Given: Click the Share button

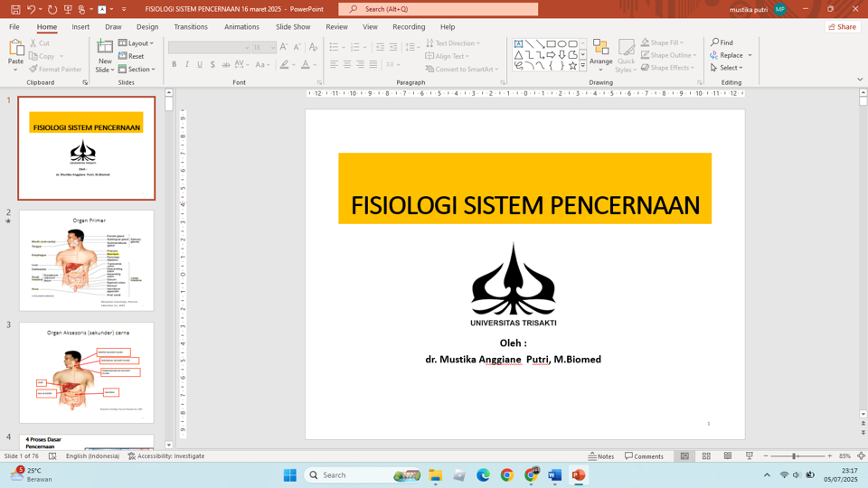Looking at the screenshot, I should click(x=843, y=26).
